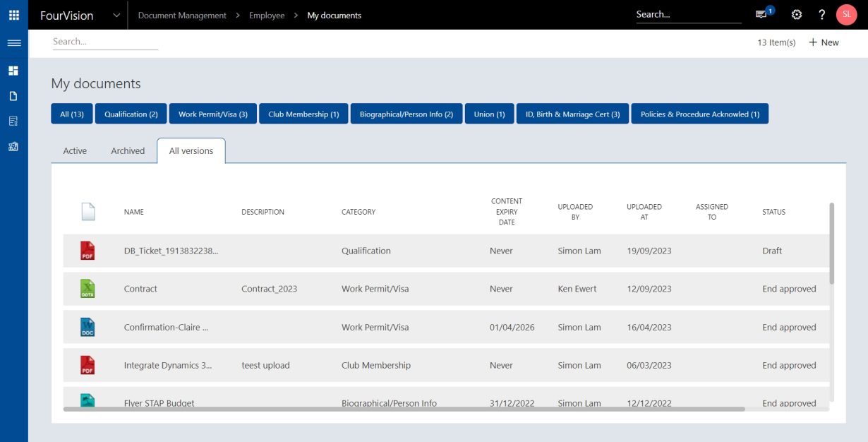Screen dimensions: 868x442
Task: Navigate to the Employee breadcrumb link
Action: click(266, 14)
